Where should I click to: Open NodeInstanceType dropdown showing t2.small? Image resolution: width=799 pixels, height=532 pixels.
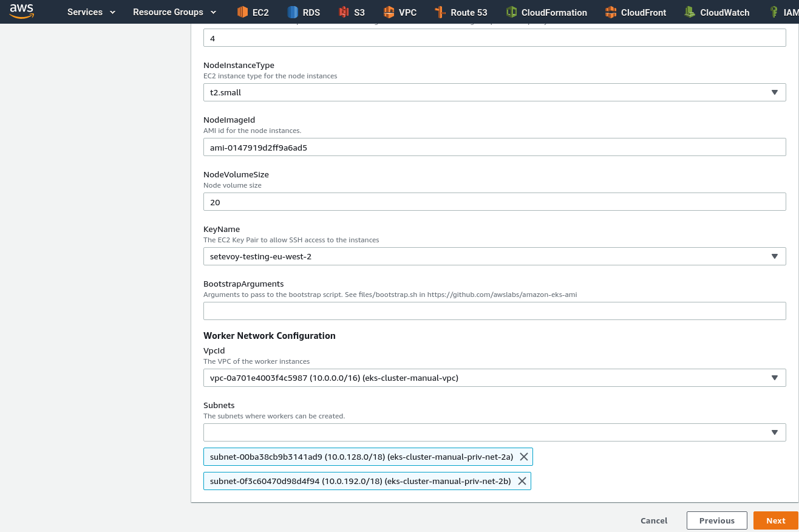pyautogui.click(x=494, y=92)
